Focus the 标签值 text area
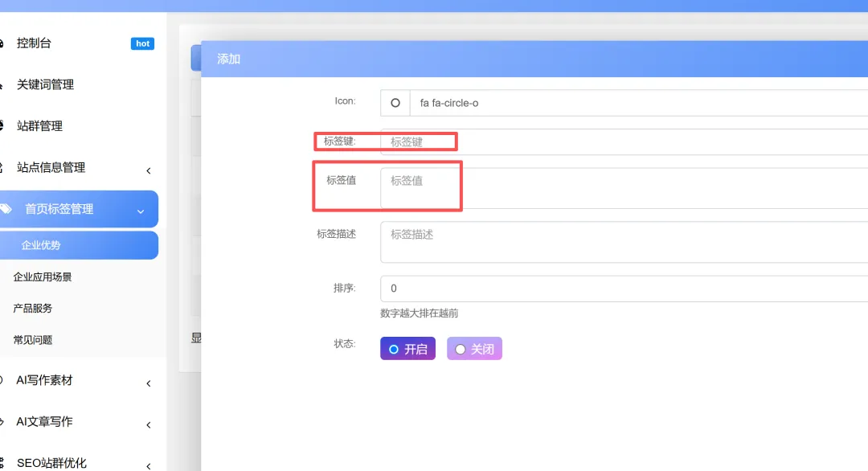868x471 pixels. (x=624, y=188)
